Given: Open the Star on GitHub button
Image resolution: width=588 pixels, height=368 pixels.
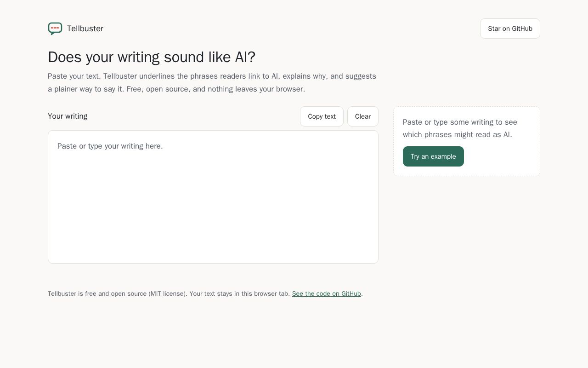Looking at the screenshot, I should tap(510, 29).
